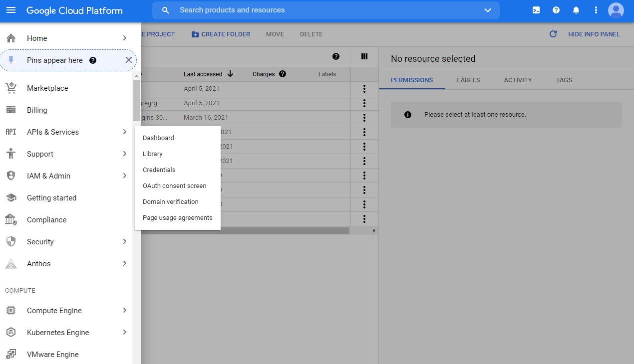Open the hamburger navigation menu

11,10
